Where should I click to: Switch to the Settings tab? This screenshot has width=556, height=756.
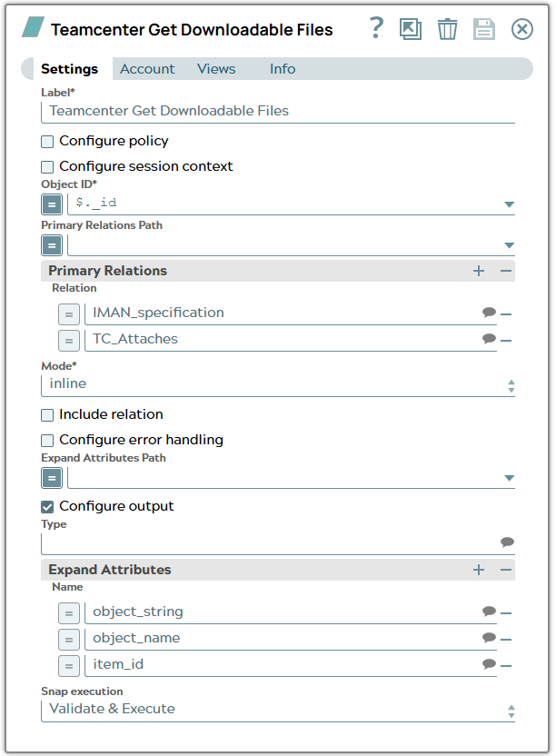click(x=69, y=69)
